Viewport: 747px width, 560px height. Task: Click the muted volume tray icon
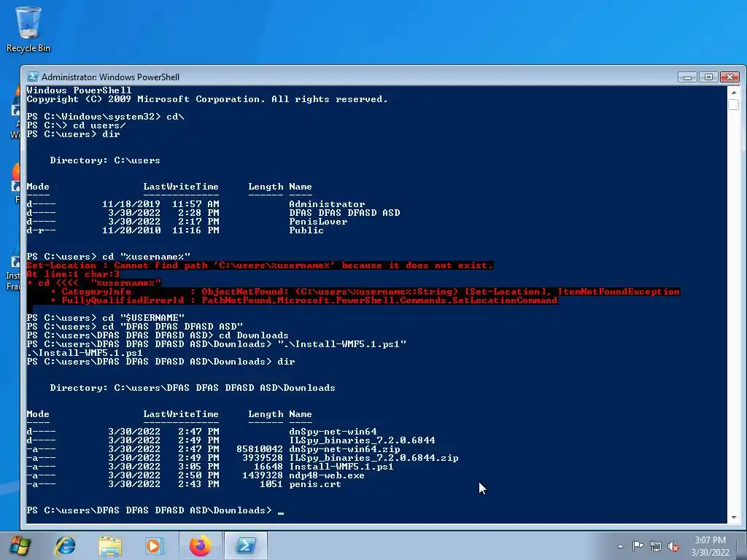point(673,546)
